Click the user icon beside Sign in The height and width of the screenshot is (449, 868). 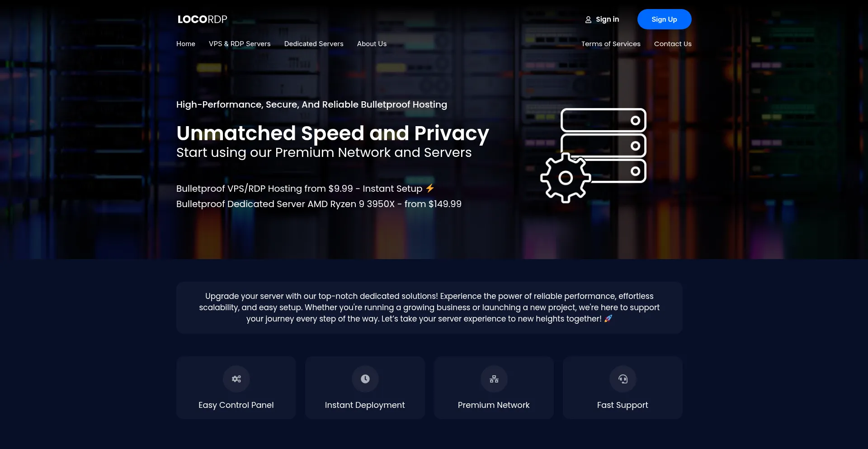tap(588, 20)
